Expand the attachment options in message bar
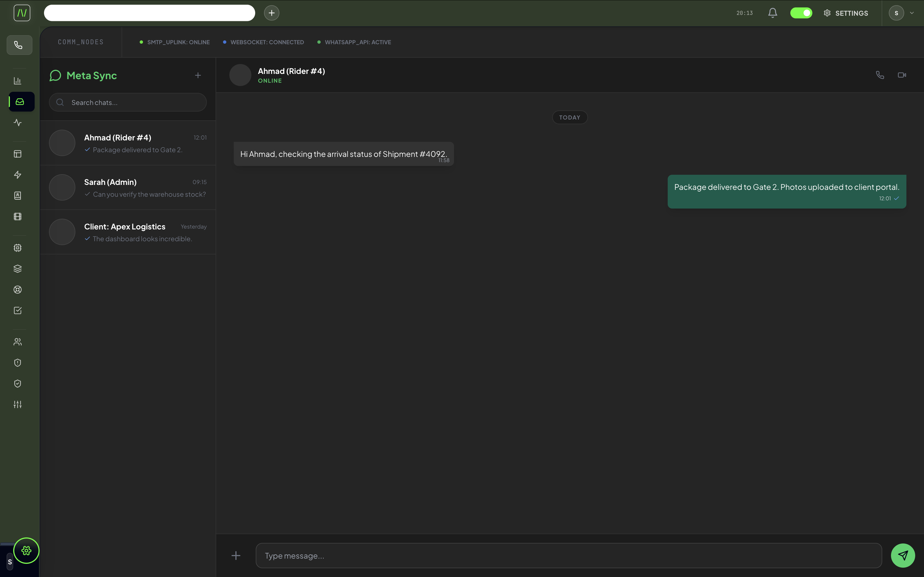Image resolution: width=924 pixels, height=577 pixels. click(x=236, y=555)
